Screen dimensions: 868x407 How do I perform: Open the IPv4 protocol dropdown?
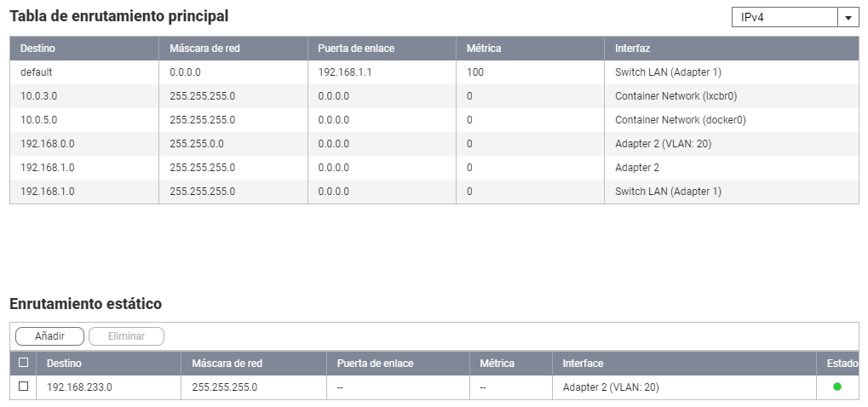pyautogui.click(x=785, y=18)
